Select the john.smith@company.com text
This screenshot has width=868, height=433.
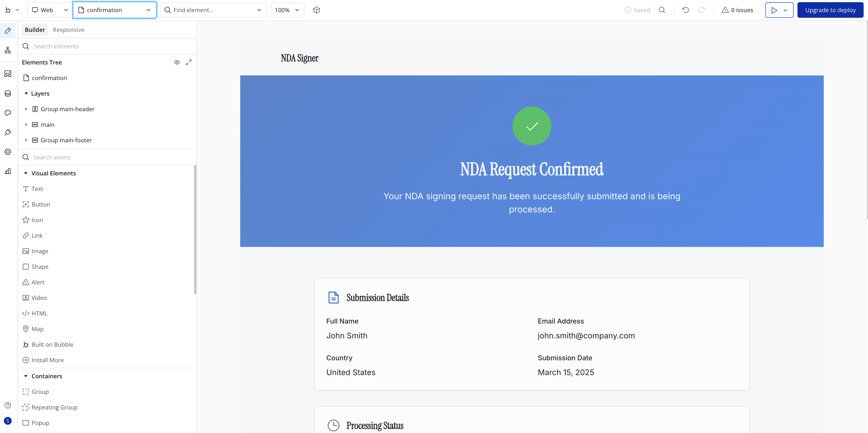586,335
